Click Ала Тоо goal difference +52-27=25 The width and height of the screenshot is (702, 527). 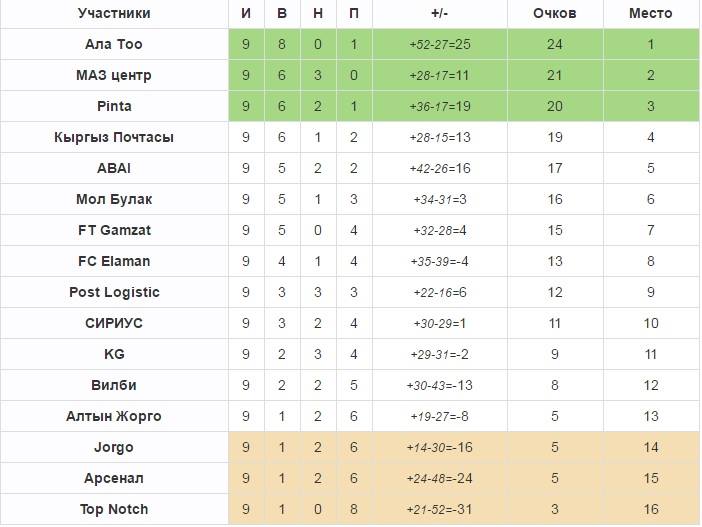pyautogui.click(x=438, y=45)
